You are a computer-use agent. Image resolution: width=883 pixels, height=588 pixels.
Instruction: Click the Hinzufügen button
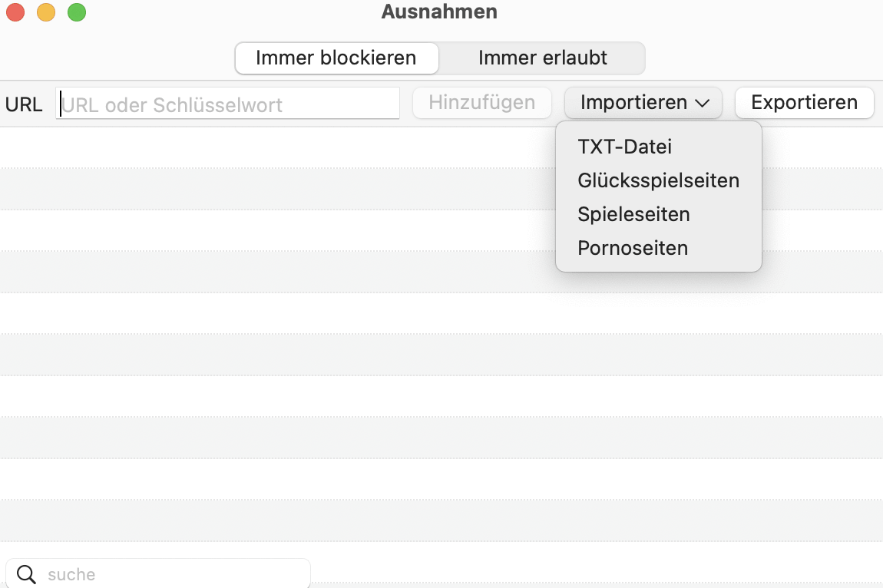(x=482, y=103)
